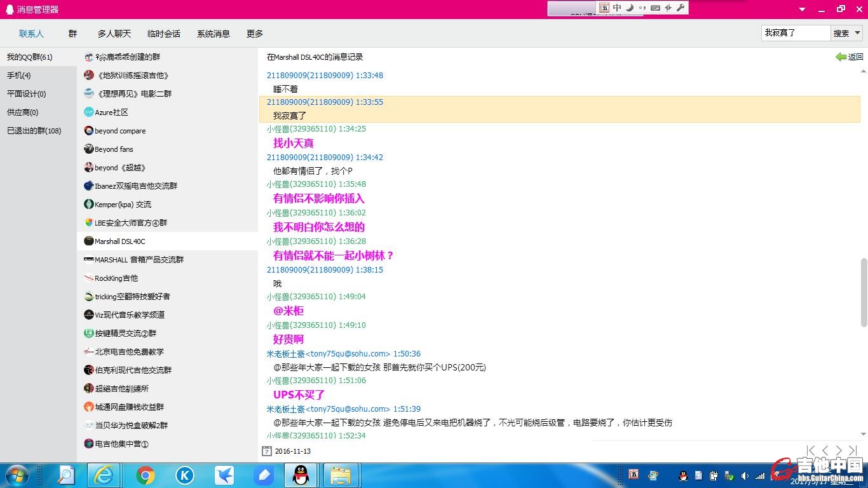Switch to 系统消息 tab

[x=213, y=34]
